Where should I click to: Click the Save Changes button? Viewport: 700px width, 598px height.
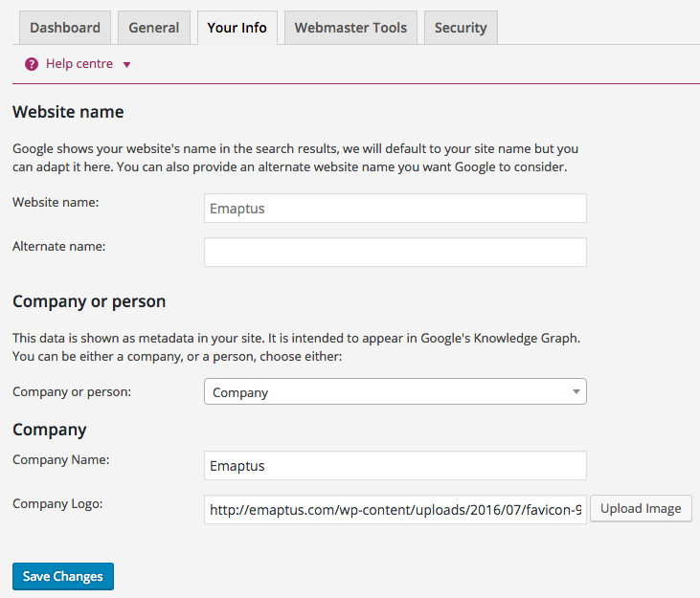[x=63, y=577]
